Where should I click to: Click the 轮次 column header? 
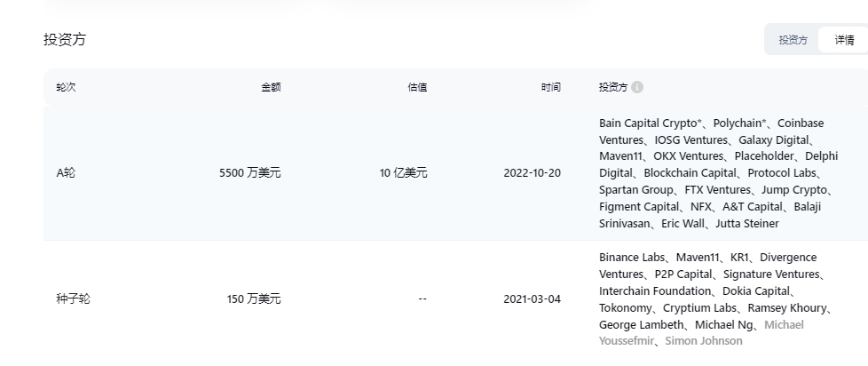66,87
